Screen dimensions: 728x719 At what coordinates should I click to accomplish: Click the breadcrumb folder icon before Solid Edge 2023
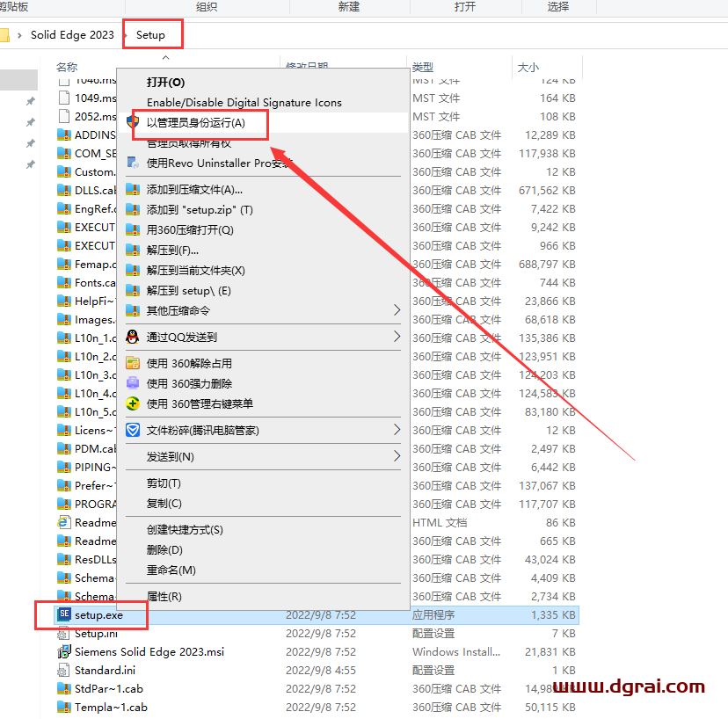click(4, 35)
